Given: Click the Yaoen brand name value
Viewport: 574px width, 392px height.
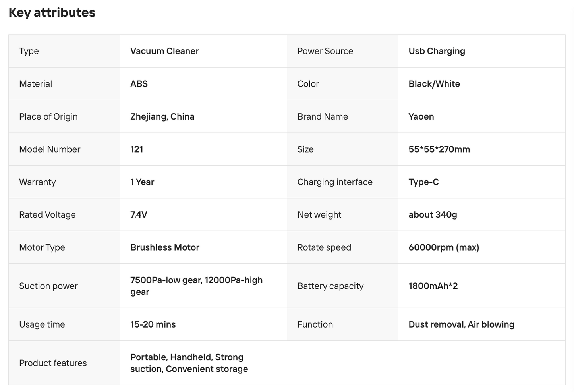Looking at the screenshot, I should tap(421, 117).
